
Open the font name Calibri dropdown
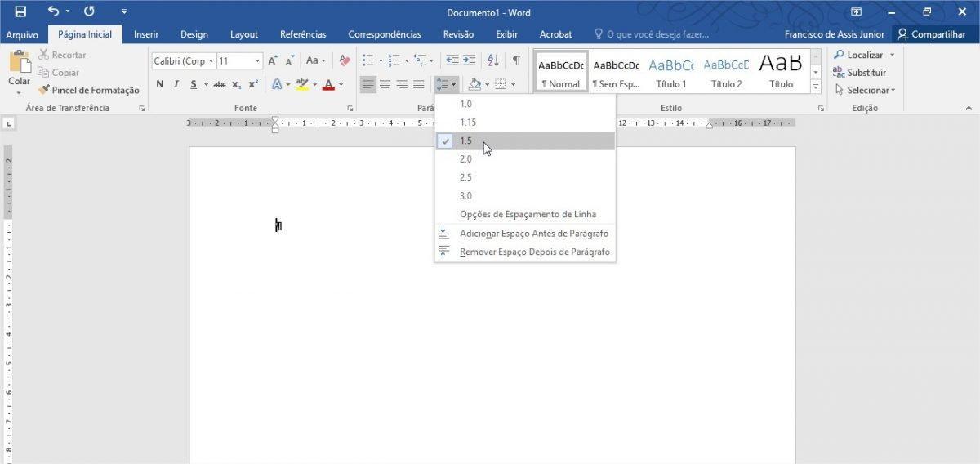[x=211, y=60]
